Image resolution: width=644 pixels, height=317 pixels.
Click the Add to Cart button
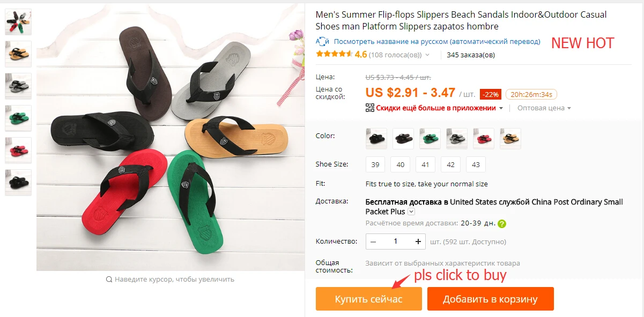click(490, 299)
